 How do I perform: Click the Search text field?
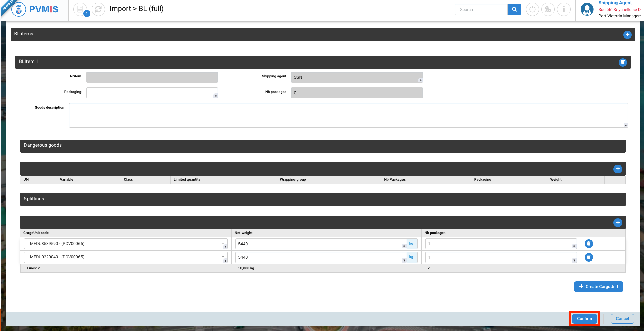coord(481,10)
